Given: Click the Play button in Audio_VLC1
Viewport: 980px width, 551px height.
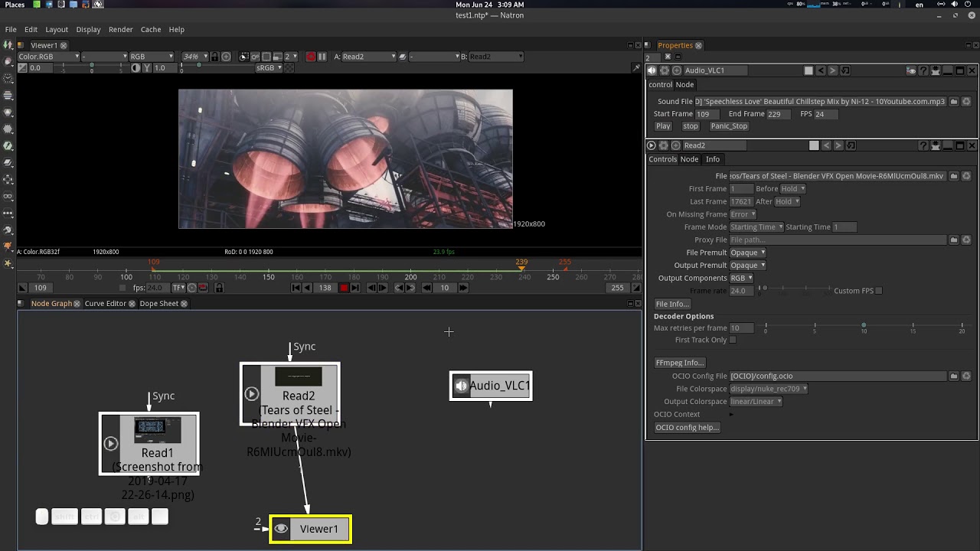Looking at the screenshot, I should tap(663, 126).
